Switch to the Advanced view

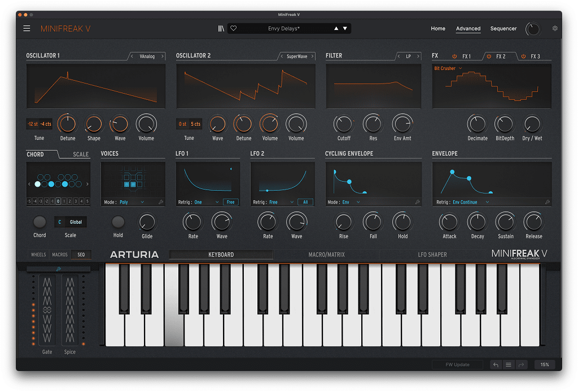pos(468,28)
